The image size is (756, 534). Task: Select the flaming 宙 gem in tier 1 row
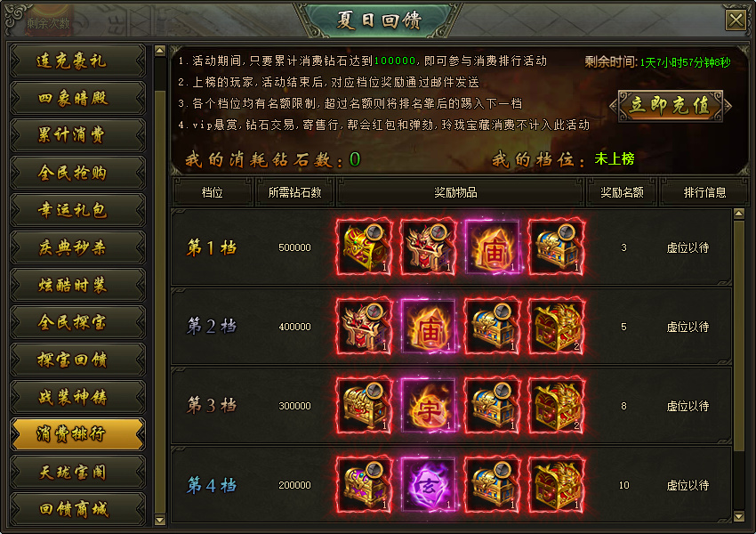(492, 247)
